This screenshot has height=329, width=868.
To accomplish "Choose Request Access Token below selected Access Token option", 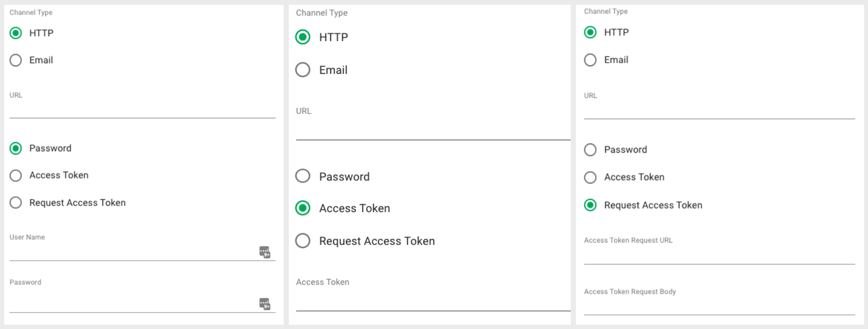I will [303, 241].
